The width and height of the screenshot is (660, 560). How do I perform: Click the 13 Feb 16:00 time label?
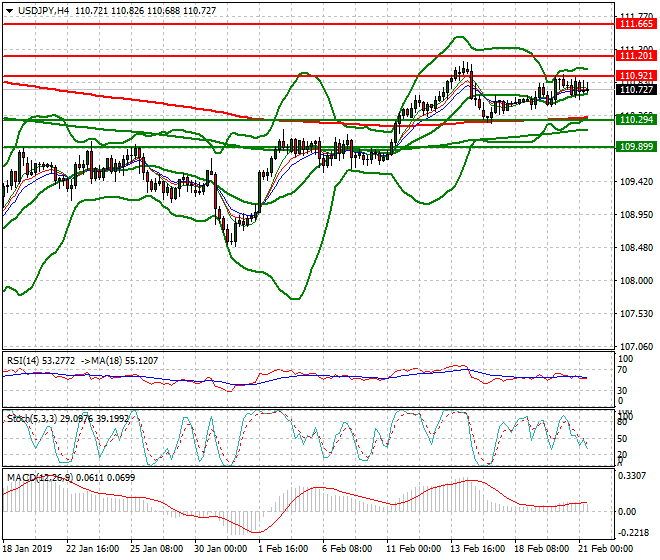click(478, 549)
